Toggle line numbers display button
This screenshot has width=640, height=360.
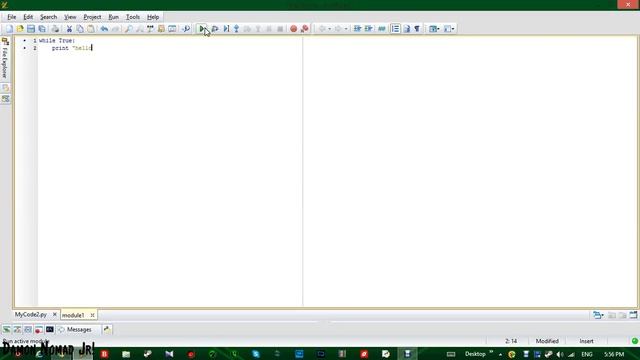coord(395,29)
